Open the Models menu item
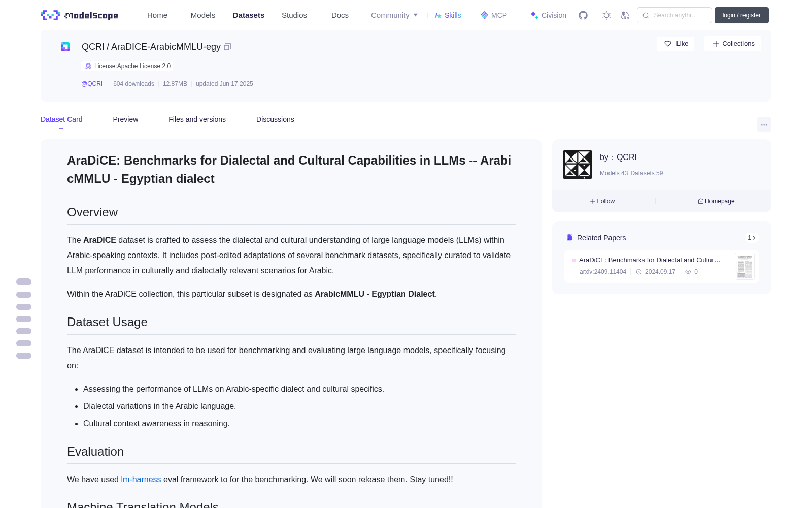812x508 pixels. (203, 15)
